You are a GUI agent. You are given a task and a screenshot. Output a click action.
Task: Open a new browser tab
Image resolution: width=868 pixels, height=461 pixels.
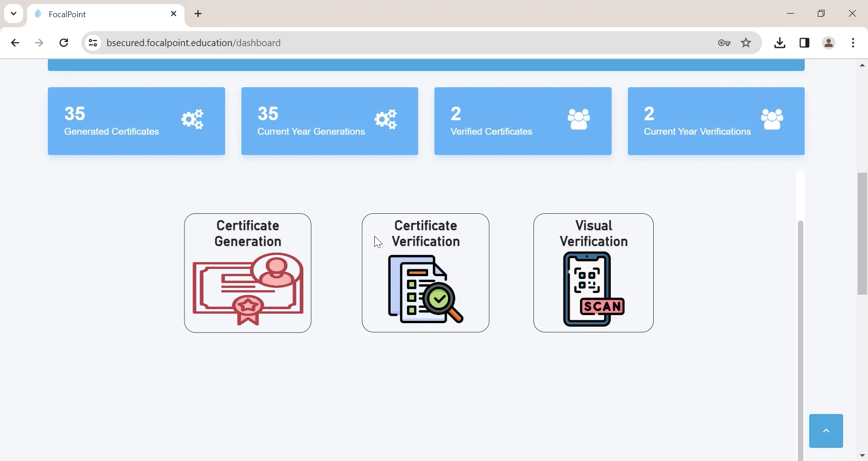pos(198,14)
